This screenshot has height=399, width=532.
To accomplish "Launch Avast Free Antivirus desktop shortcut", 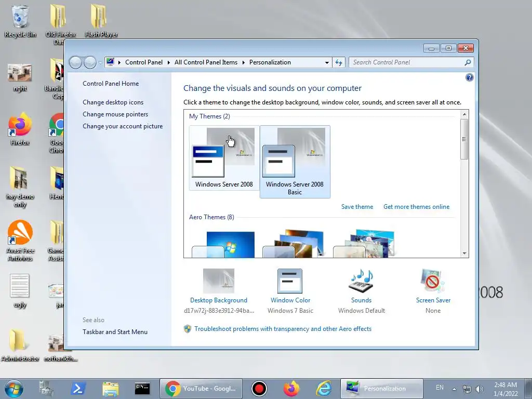I will pyautogui.click(x=20, y=240).
